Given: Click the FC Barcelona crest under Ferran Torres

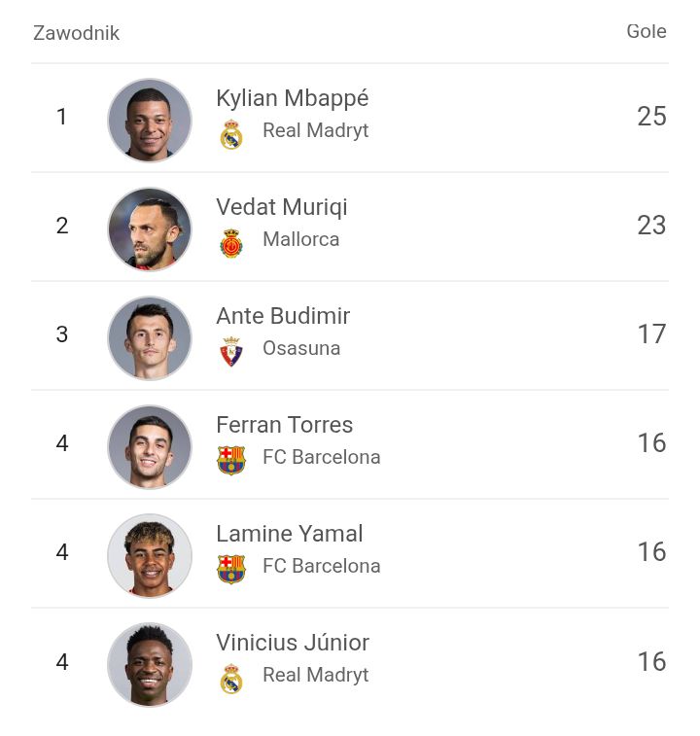Looking at the screenshot, I should coord(231,460).
